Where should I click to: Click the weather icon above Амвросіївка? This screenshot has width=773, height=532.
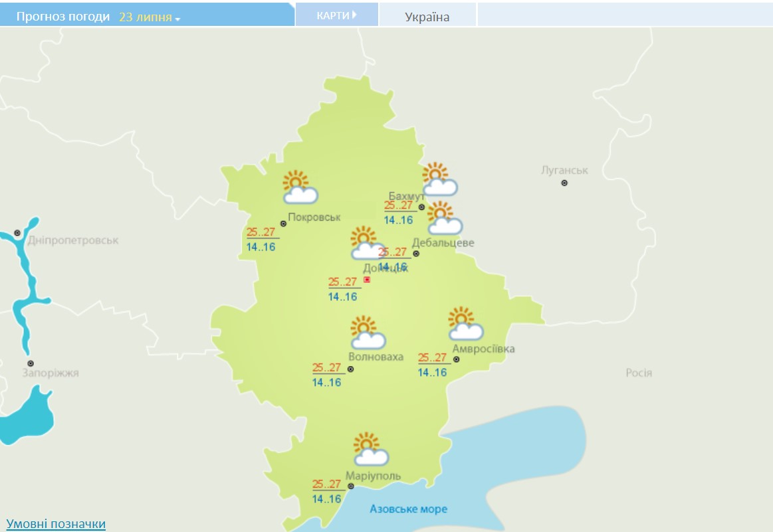coord(465,324)
